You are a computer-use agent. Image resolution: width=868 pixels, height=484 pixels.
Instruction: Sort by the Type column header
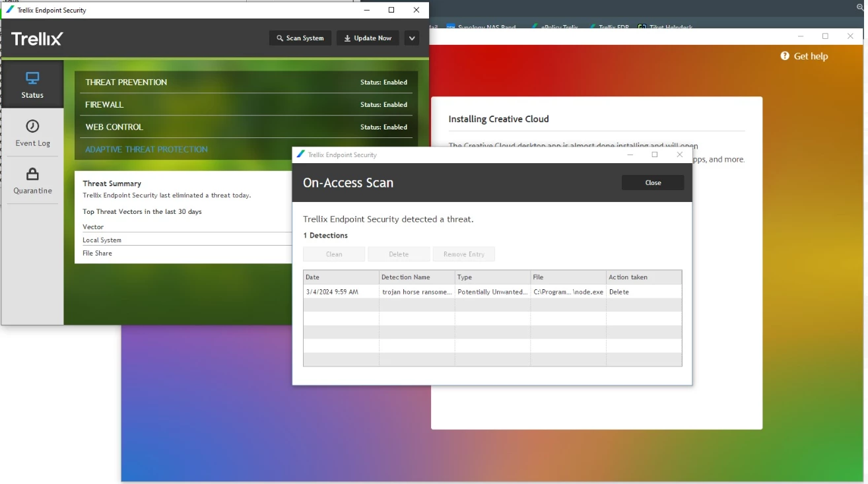click(x=493, y=277)
